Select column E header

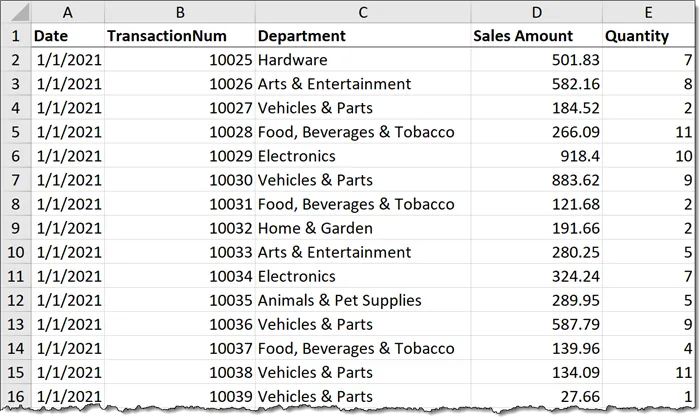pos(648,12)
